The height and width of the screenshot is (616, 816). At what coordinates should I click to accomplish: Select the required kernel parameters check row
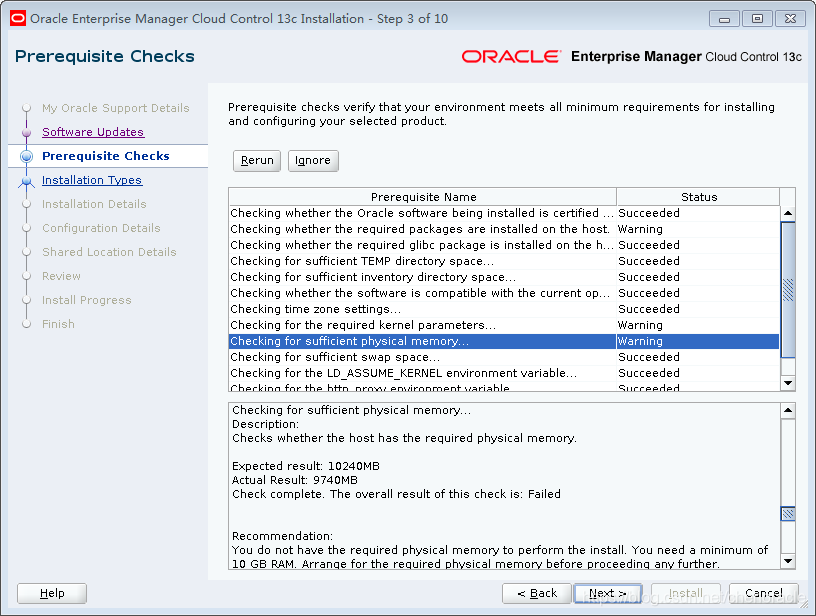[504, 325]
